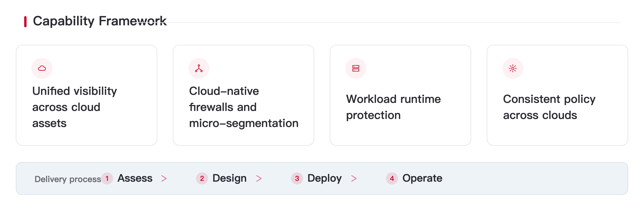Click the server icon for workload protection
The image size is (644, 209).
356,68
